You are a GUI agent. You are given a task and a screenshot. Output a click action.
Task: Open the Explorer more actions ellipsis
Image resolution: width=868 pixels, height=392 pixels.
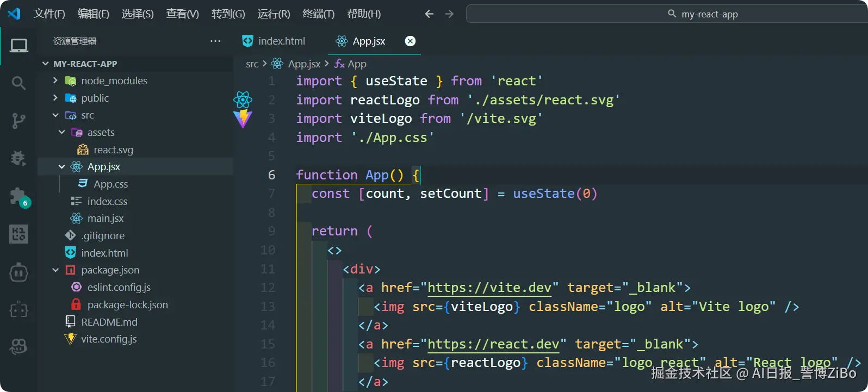[x=215, y=41]
